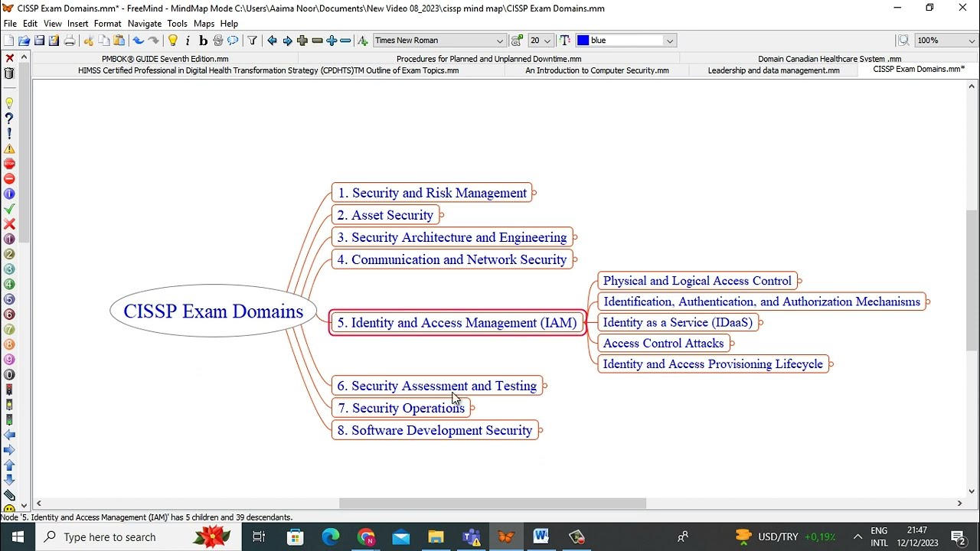This screenshot has width=980, height=551.
Task: Switch to PMBOK GUIDE Seventh Edition.mm tab
Action: point(165,59)
